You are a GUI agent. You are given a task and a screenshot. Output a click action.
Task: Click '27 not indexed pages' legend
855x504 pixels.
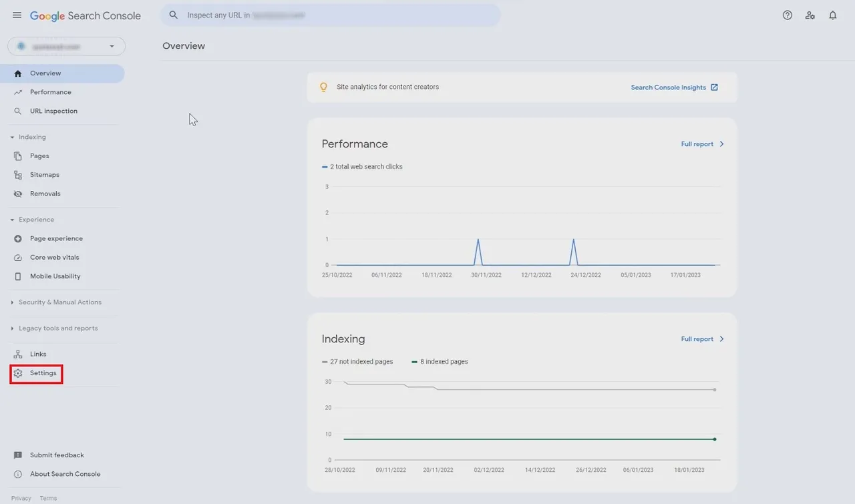pos(357,362)
